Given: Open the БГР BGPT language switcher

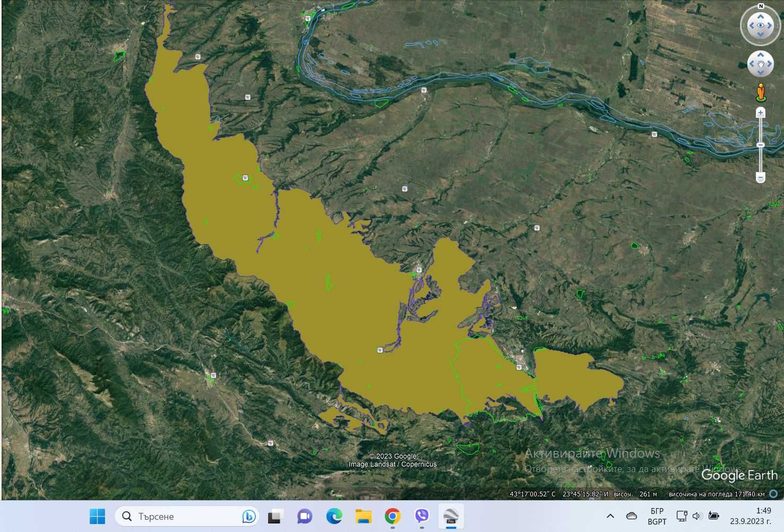Looking at the screenshot, I should (x=657, y=516).
